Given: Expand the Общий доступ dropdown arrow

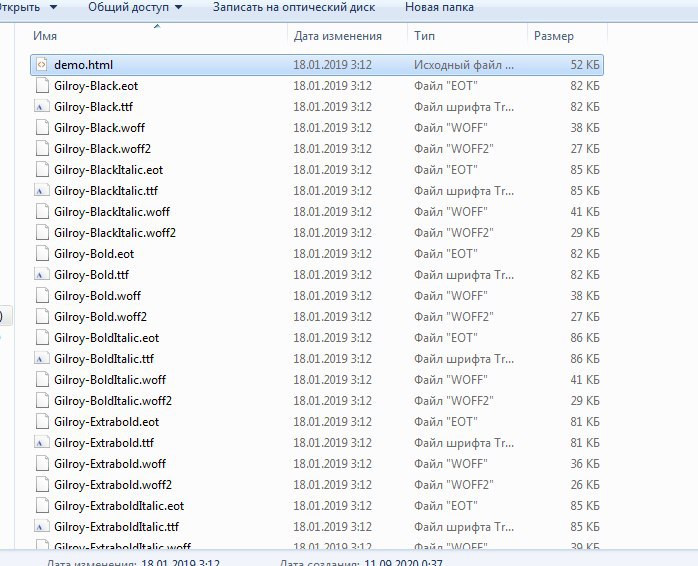Looking at the screenshot, I should 179,7.
